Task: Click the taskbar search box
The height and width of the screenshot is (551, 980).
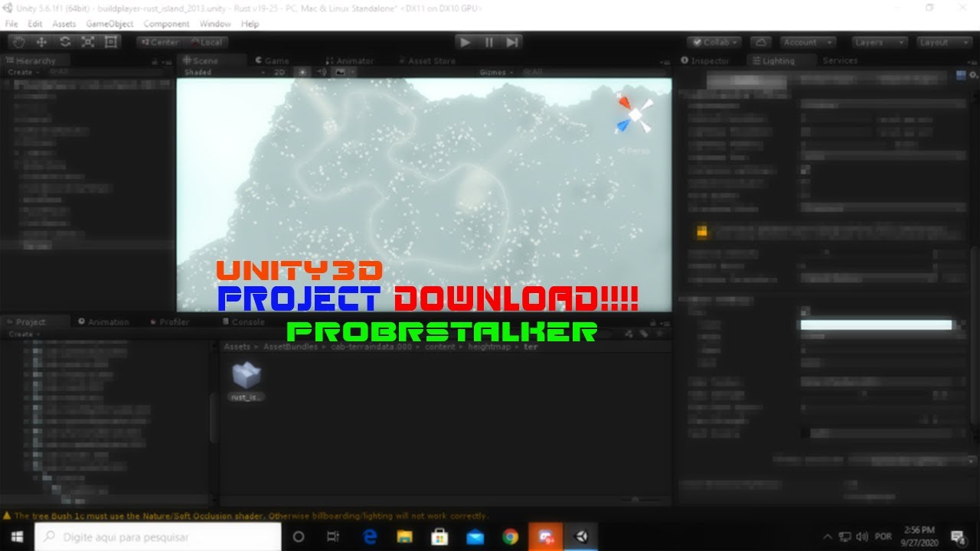Action: click(158, 537)
